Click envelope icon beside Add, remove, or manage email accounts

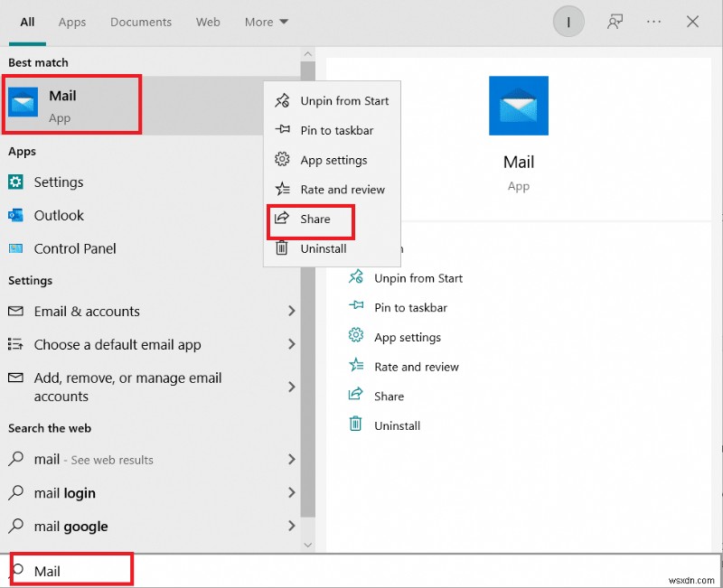tap(15, 378)
